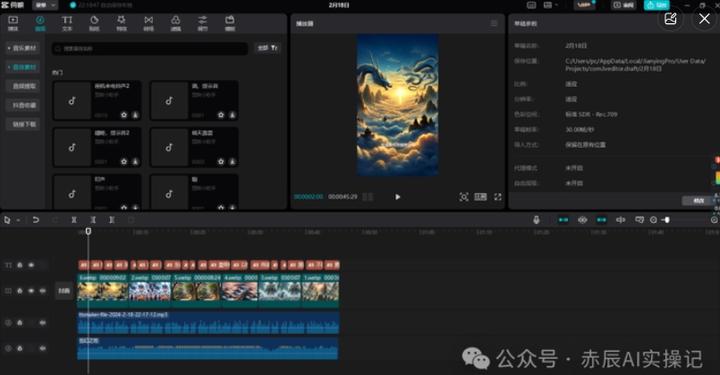720x375 pixels.
Task: Favorite the first sound effect with its star
Action: (x=124, y=115)
